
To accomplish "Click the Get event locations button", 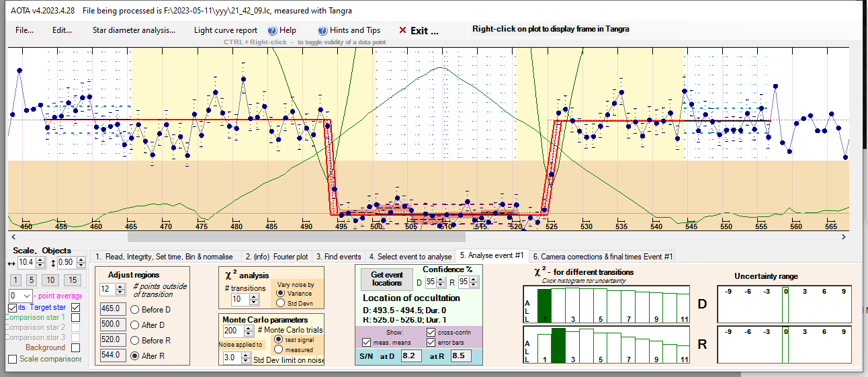I will point(387,278).
